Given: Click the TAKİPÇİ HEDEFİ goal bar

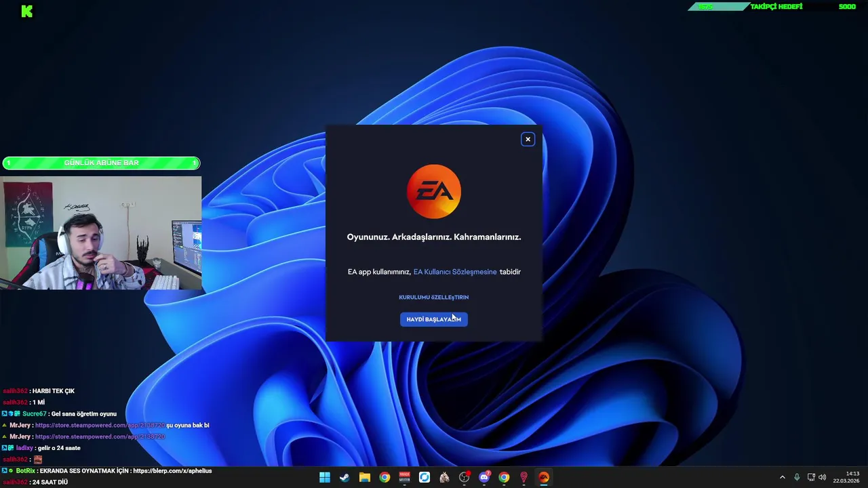Looking at the screenshot, I should (x=774, y=7).
